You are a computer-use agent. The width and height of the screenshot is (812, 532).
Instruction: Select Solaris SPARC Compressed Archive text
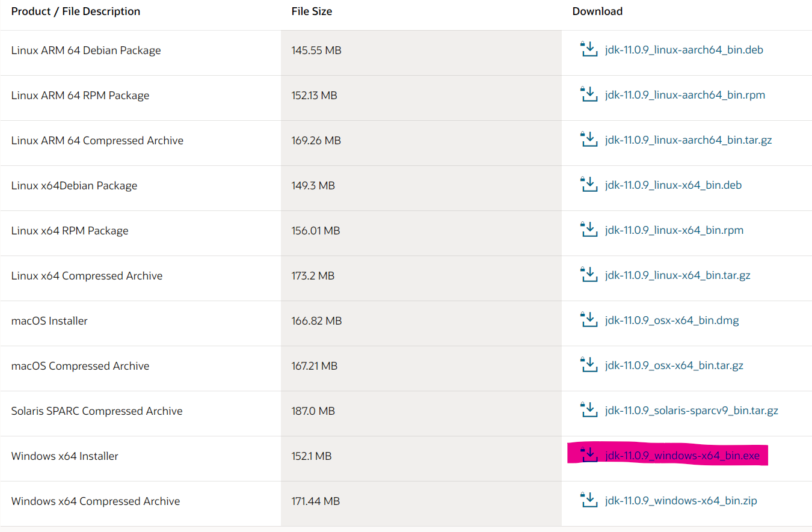point(97,411)
